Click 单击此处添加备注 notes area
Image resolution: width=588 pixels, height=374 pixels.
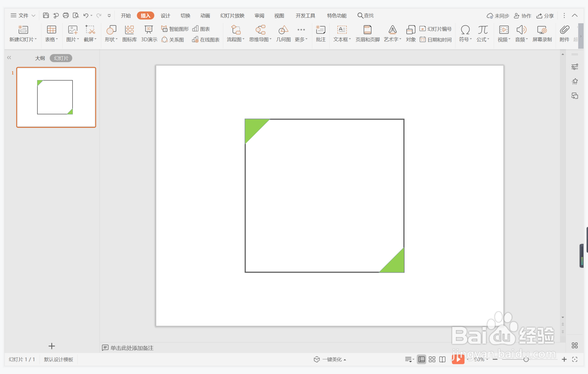132,348
